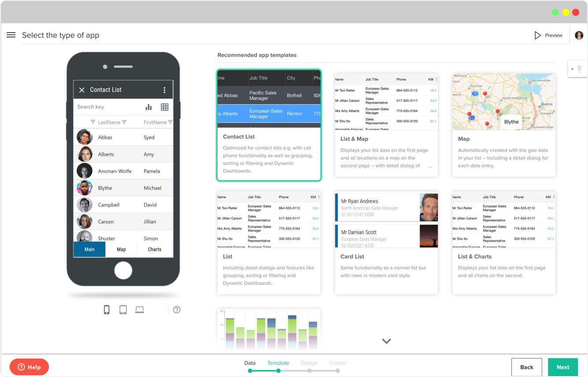Click Carson's avatar photo
Viewport: 588px width, 377px height.
pyautogui.click(x=85, y=222)
